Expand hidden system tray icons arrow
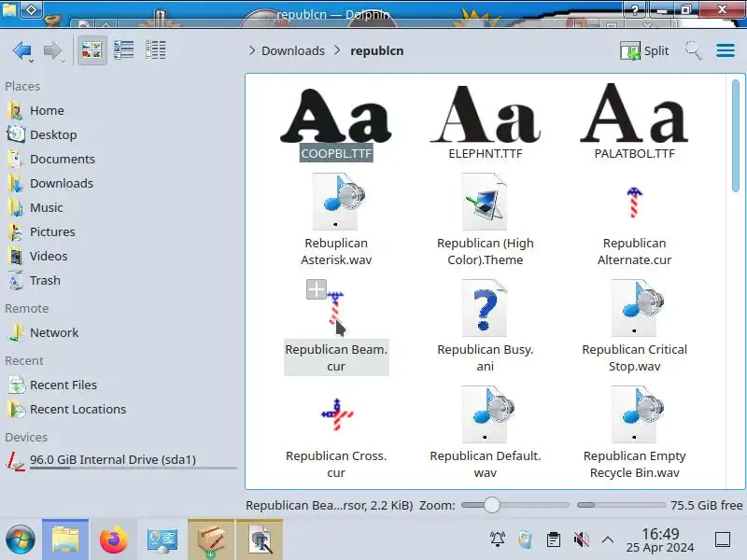The width and height of the screenshot is (747, 560). point(608,539)
